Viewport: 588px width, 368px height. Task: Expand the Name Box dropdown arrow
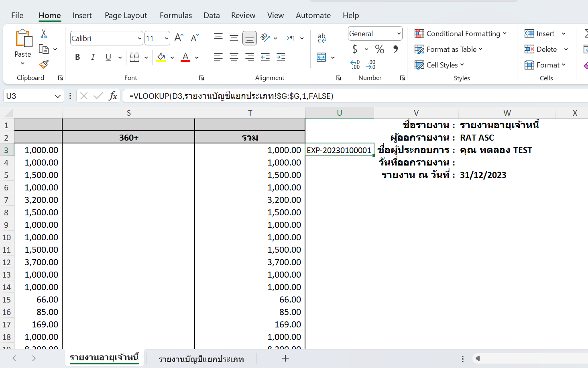pyautogui.click(x=57, y=96)
